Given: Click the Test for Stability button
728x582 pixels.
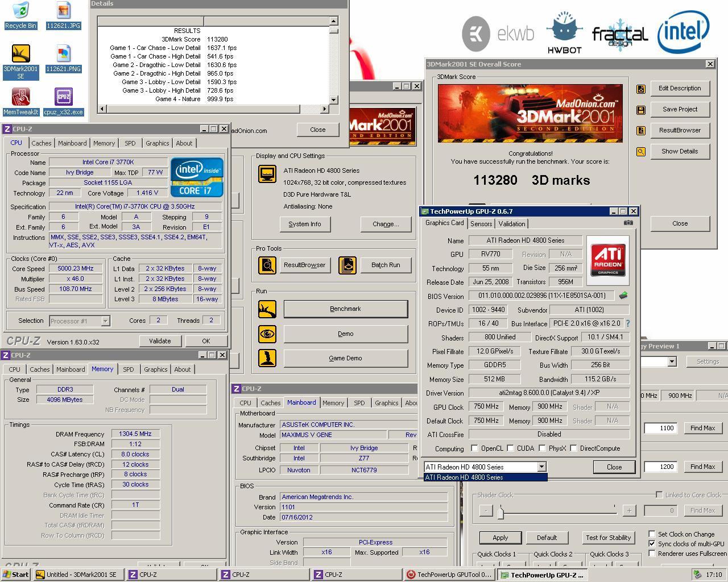Looking at the screenshot, I should point(608,538).
